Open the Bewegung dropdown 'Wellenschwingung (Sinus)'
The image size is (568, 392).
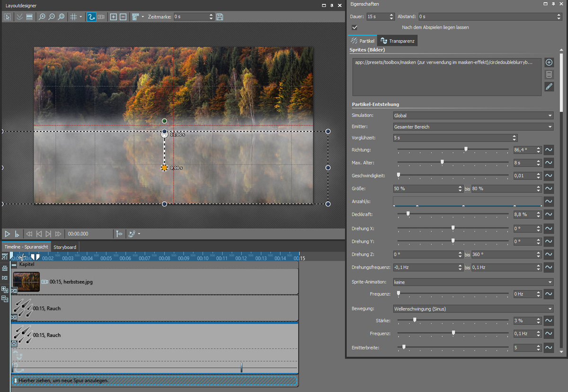tap(473, 309)
